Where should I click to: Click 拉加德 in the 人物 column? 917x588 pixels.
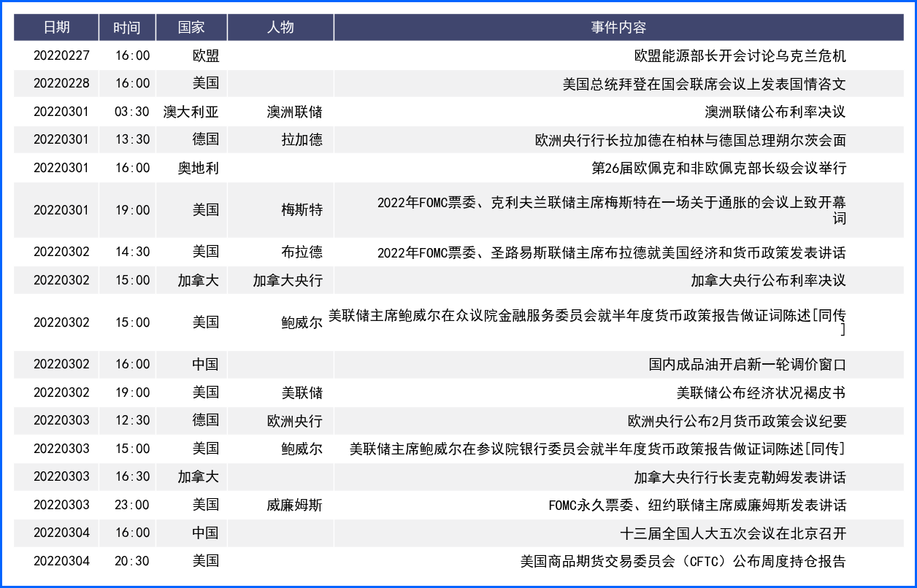[302, 139]
